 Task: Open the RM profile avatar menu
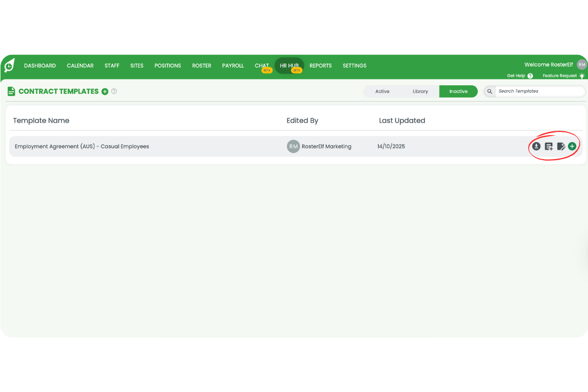coord(581,64)
